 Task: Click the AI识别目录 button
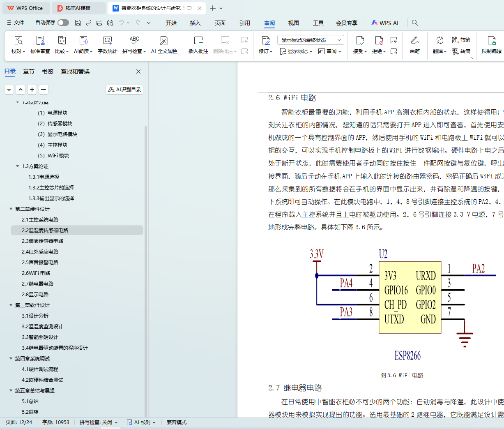tap(124, 90)
